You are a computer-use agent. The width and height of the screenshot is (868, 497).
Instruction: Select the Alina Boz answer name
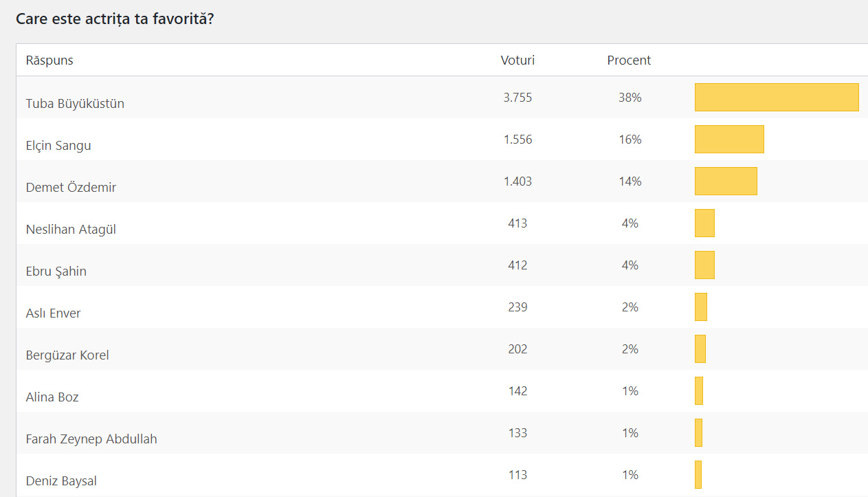point(52,397)
